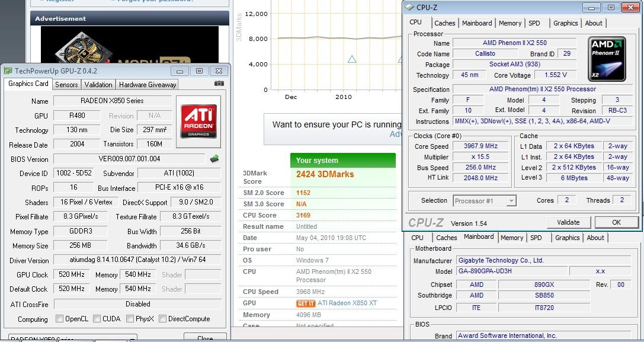Click the Socket AM3 (938) package value
Image resolution: width=644 pixels, height=342 pixels.
(515, 64)
